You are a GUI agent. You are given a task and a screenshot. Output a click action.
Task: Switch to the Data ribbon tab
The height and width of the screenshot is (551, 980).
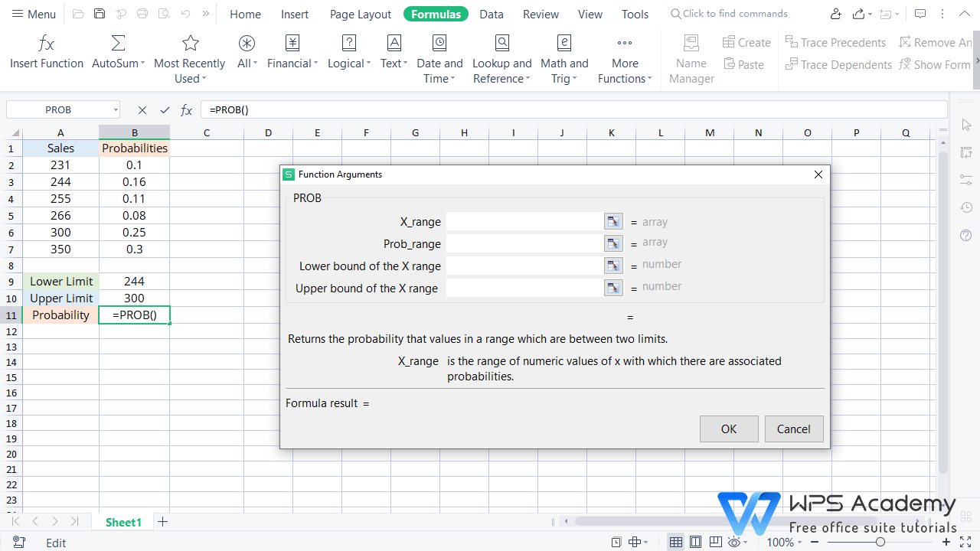491,13
